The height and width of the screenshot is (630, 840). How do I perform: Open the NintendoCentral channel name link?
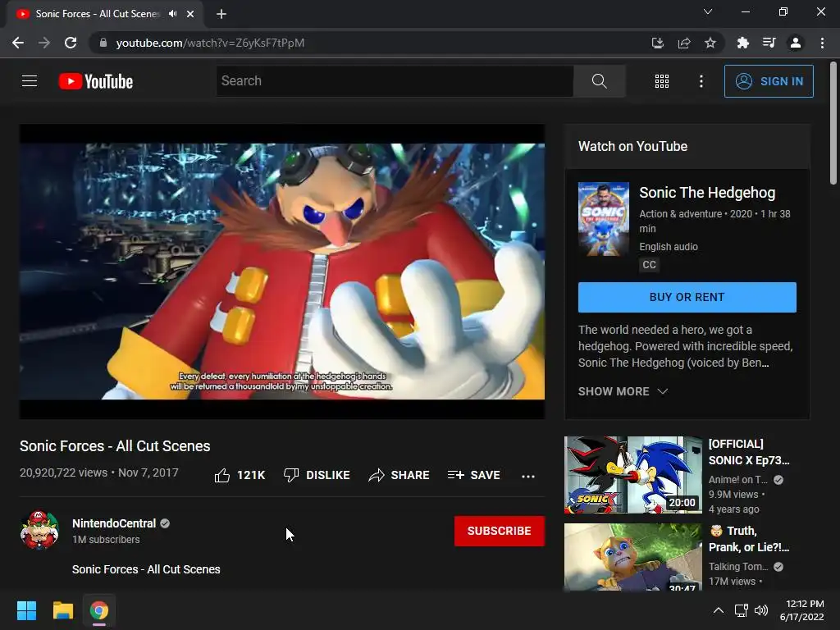click(114, 523)
